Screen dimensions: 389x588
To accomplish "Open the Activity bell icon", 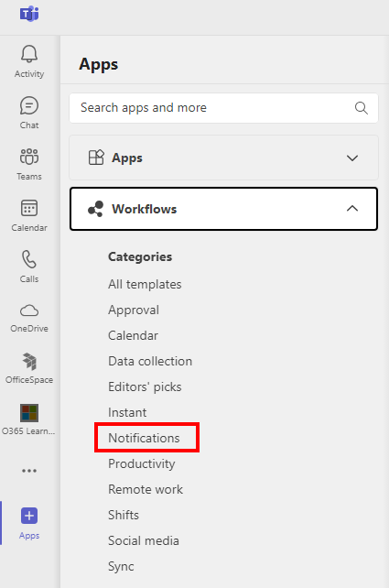I will click(29, 54).
